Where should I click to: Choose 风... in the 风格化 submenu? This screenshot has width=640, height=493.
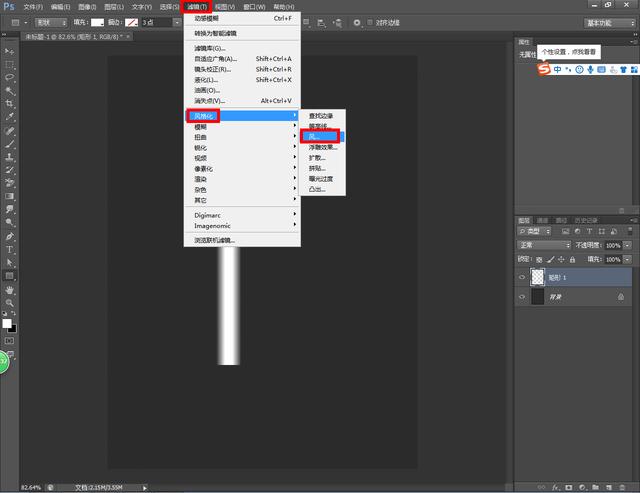tap(322, 137)
